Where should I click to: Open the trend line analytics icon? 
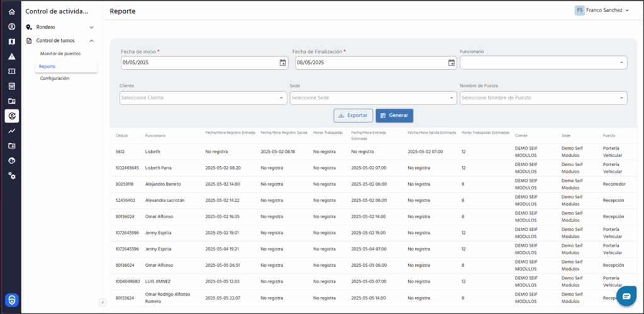[x=11, y=131]
